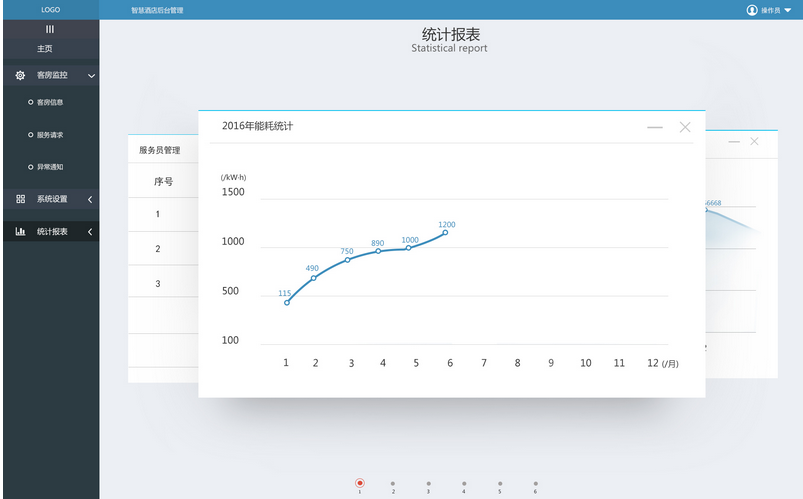Click the 统计报表 bar chart icon
803x499 pixels.
(20, 232)
